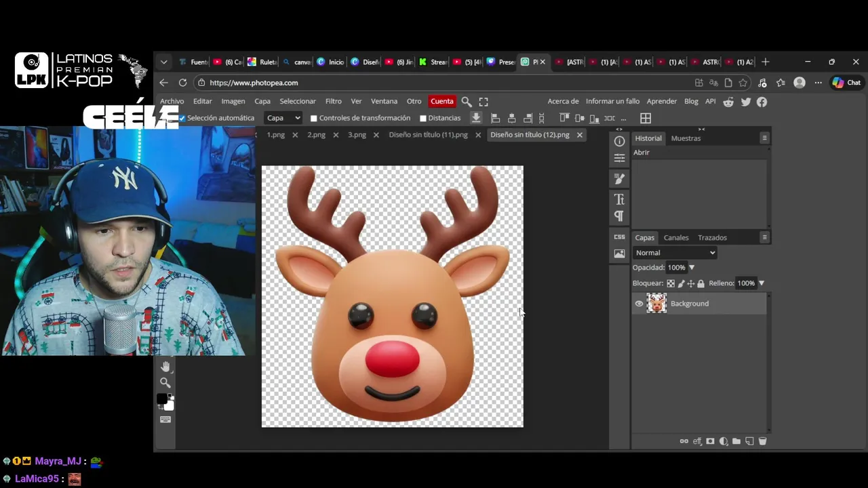This screenshot has height=488, width=868.
Task: Toggle lock transparent pixels icon
Action: (671, 283)
